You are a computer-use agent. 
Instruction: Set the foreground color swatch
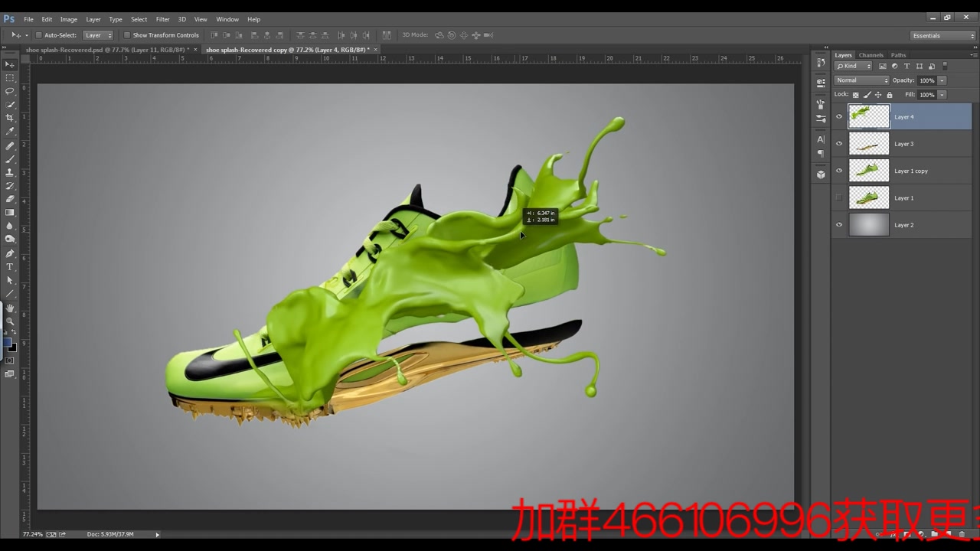click(x=7, y=343)
